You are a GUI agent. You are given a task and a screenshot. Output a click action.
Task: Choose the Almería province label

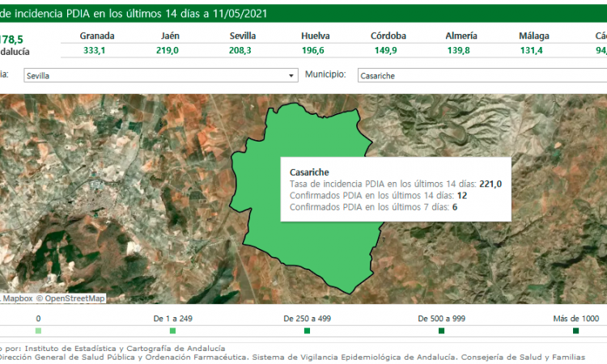(461, 36)
